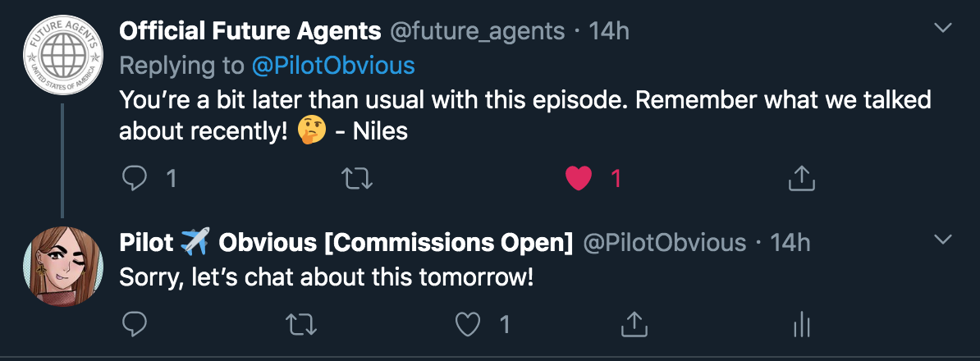The height and width of the screenshot is (361, 980).
Task: Click the @PilotObvious handle in second tweet
Action: (664, 243)
